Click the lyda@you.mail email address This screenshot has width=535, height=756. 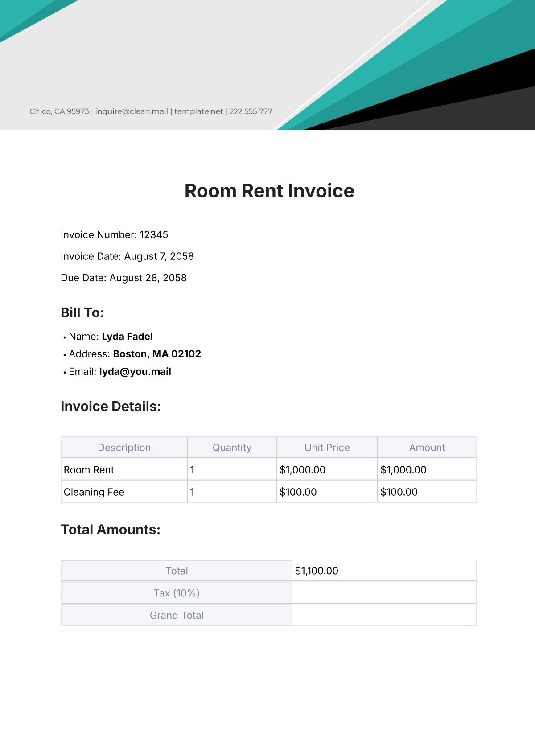point(135,372)
